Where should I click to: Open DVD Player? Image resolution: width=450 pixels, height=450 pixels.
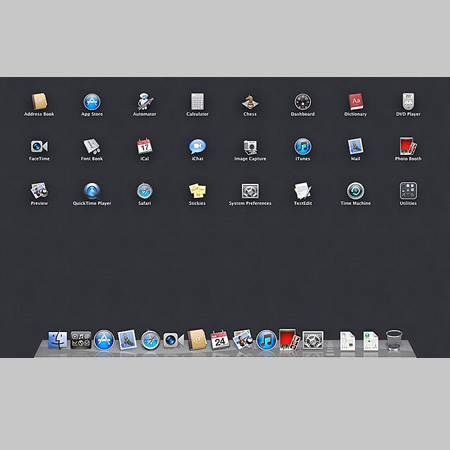tap(408, 101)
